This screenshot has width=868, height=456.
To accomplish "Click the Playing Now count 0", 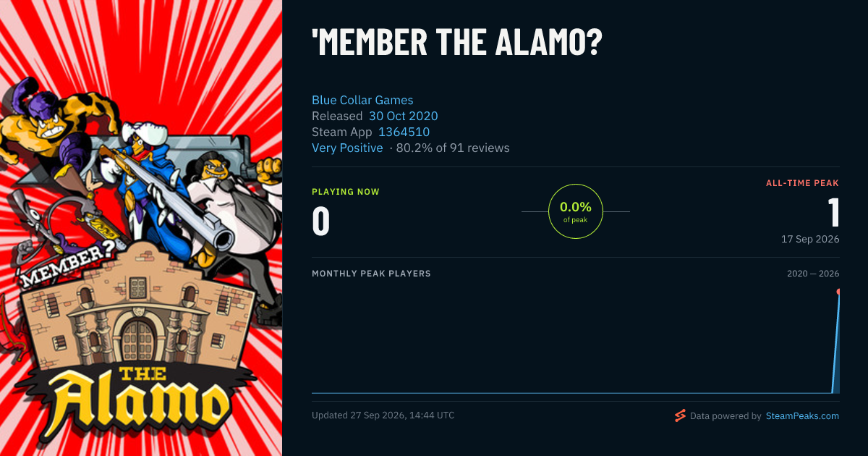I will tap(321, 221).
